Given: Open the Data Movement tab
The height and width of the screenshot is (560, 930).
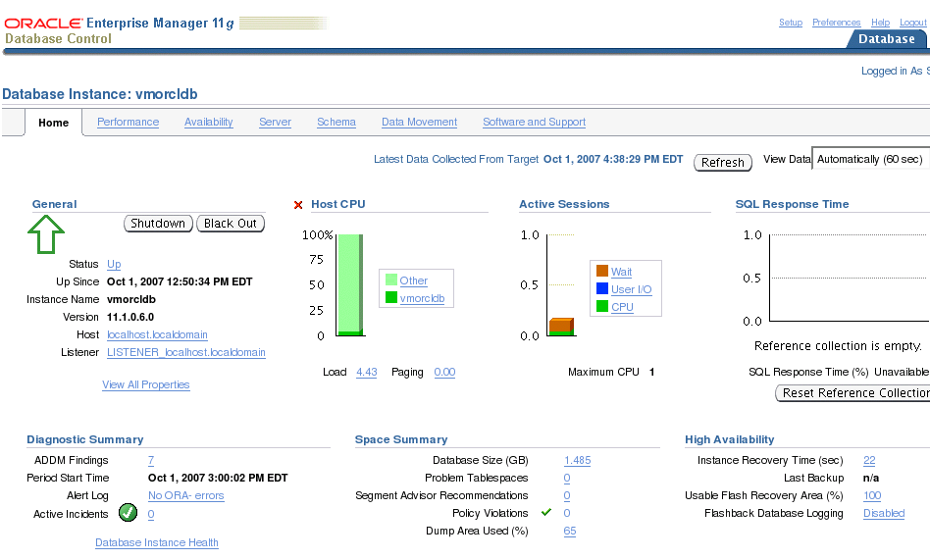Looking at the screenshot, I should point(419,122).
